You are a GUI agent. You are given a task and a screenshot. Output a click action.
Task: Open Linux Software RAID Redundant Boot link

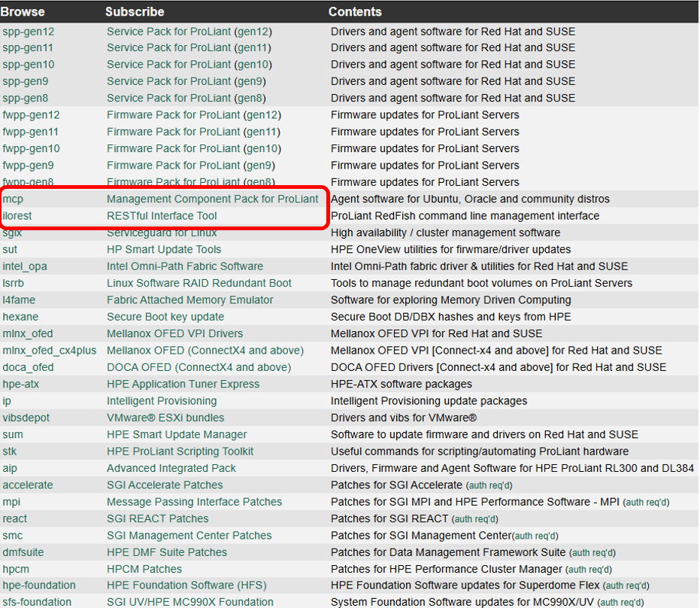point(199,283)
